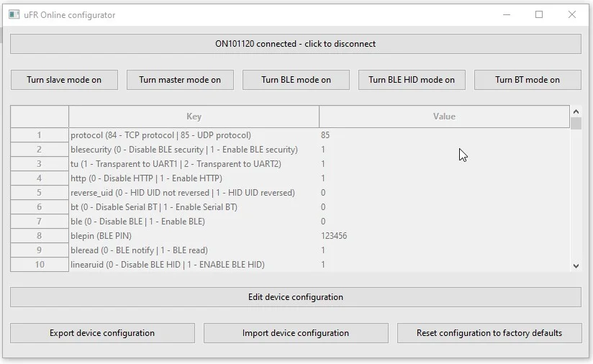Select the protocol value cell 85
The height and width of the screenshot is (364, 593).
444,135
